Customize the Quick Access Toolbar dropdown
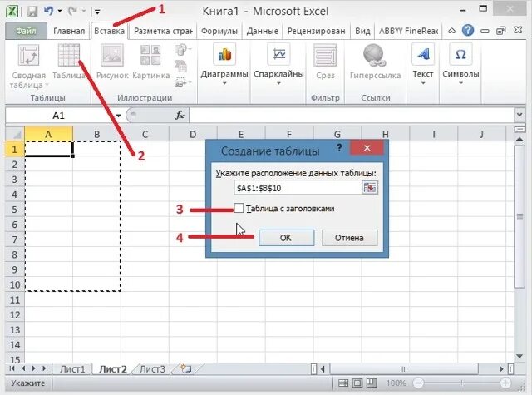This screenshot has height=395, width=532. click(x=97, y=12)
